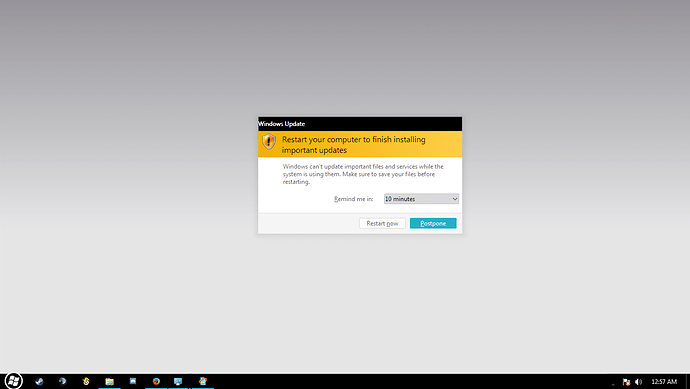690x389 pixels.
Task: Open the File Explorer taskbar icon
Action: [109, 382]
